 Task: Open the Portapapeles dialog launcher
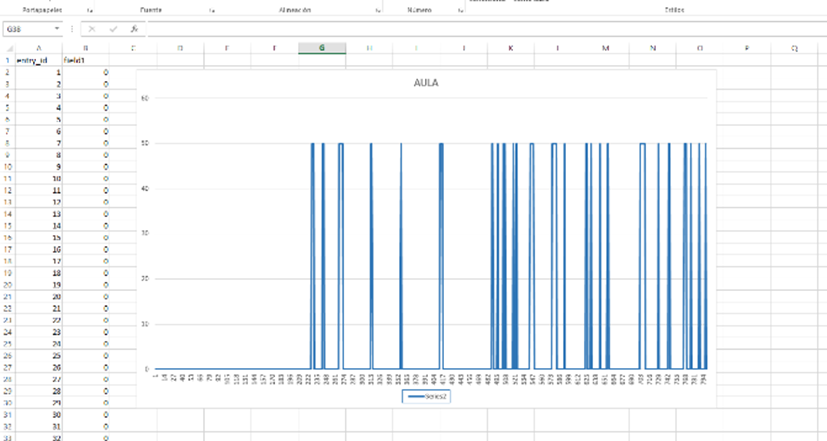pyautogui.click(x=90, y=10)
